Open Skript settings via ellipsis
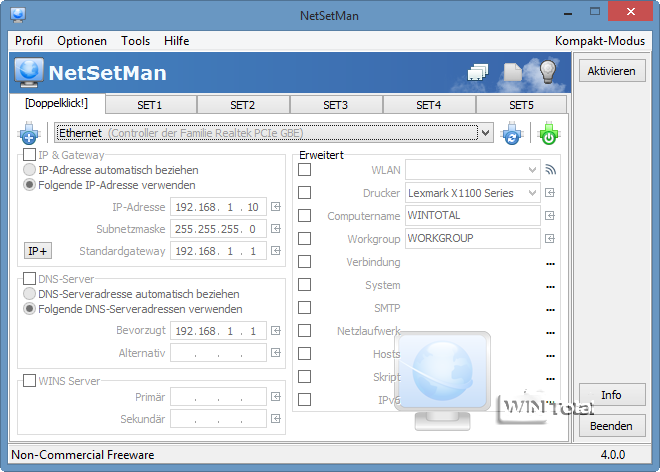 tap(550, 379)
